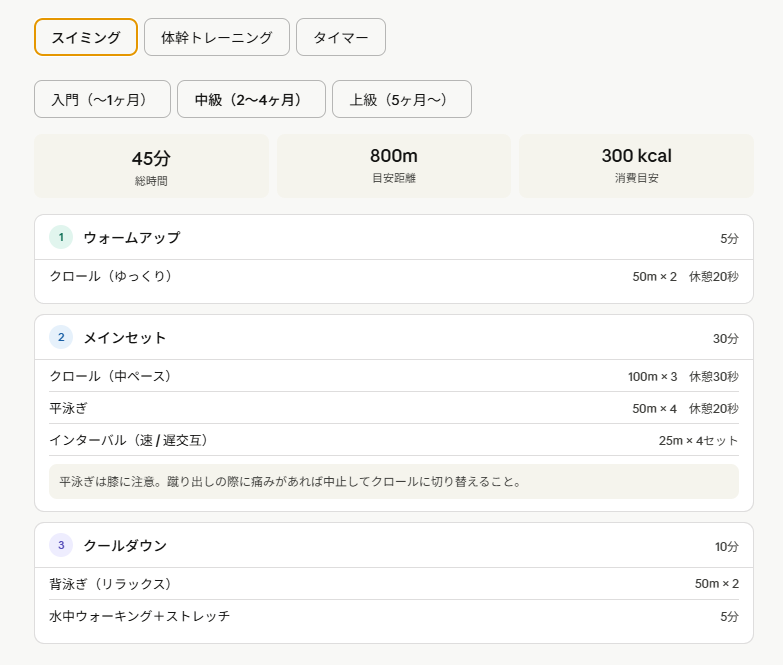
Task: Select the 平泳ぎ exercise row
Action: point(394,408)
